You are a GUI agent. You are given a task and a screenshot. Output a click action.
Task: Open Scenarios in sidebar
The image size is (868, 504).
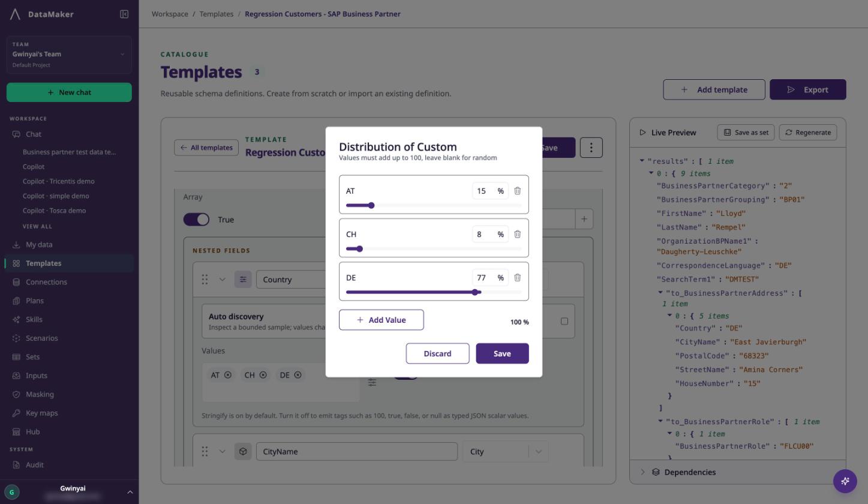click(x=69, y=338)
